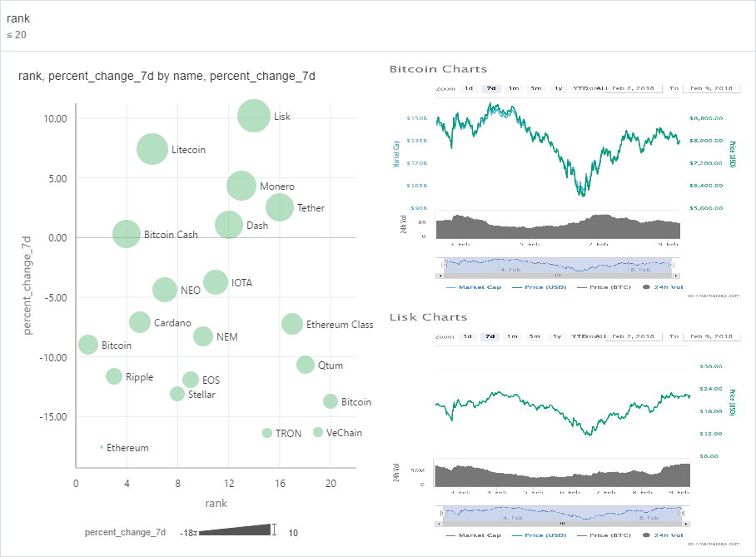Select 1y zoom on the Lisk chart

coord(558,336)
